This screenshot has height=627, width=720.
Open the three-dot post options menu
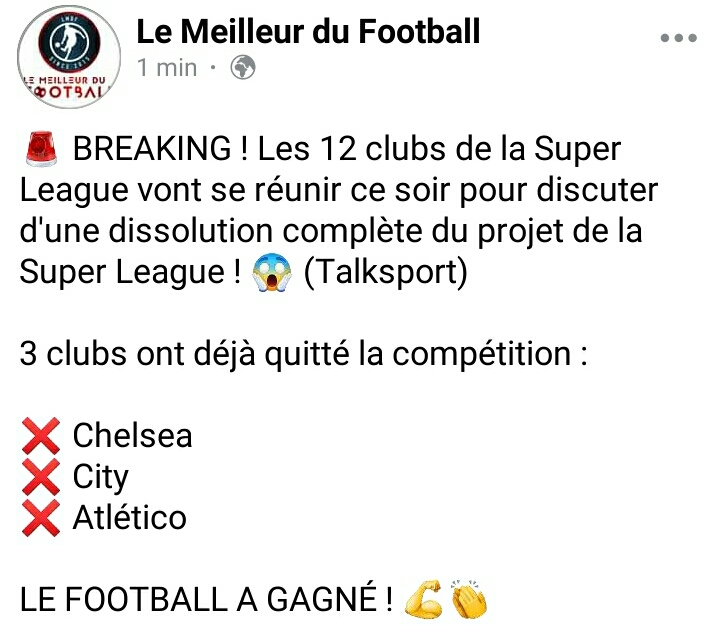679,39
